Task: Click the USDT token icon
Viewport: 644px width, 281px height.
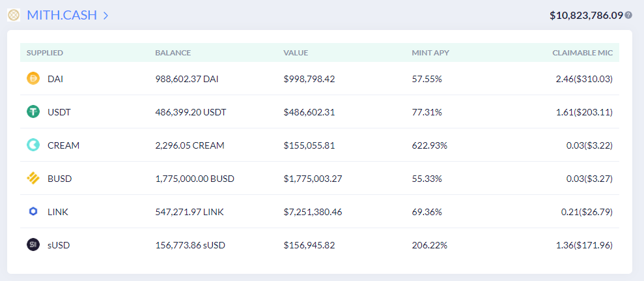Action: tap(33, 111)
